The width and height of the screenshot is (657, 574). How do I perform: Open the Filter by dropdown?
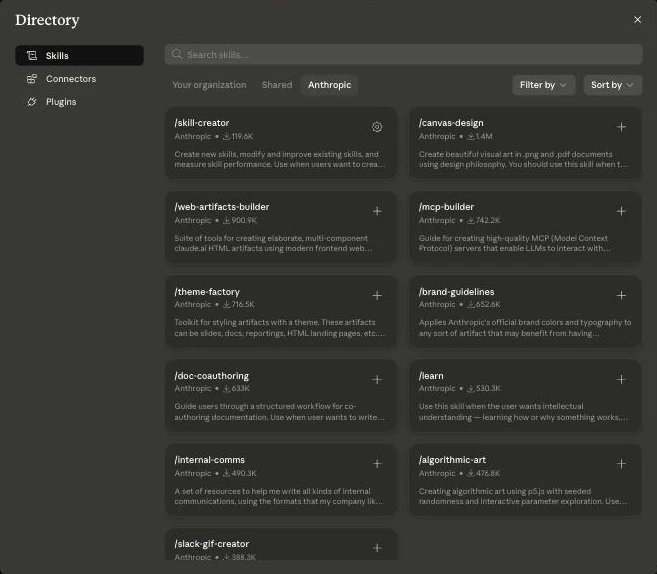point(543,85)
